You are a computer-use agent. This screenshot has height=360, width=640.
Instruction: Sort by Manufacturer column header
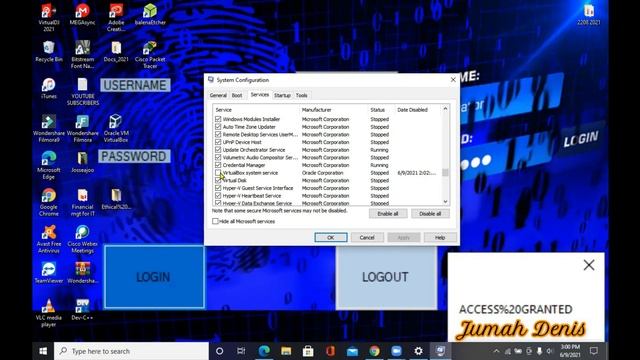(333, 110)
